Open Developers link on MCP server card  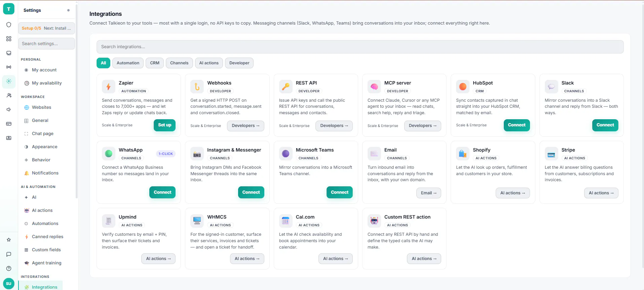[x=422, y=126]
